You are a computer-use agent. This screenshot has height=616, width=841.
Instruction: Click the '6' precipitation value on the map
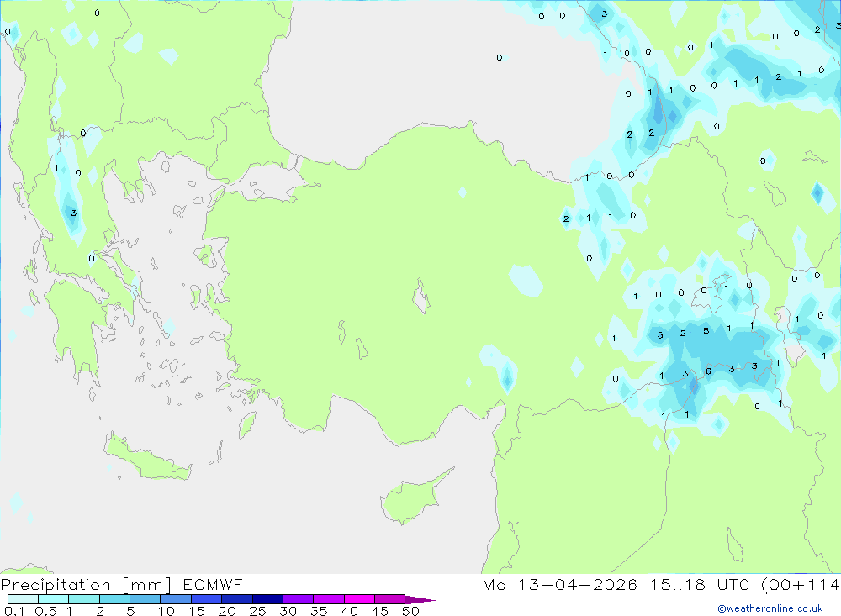(x=708, y=371)
